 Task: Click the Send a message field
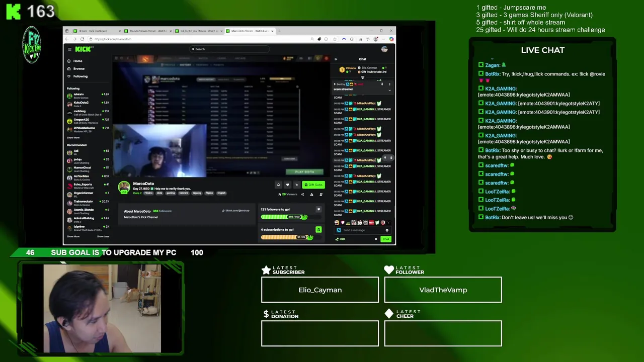coord(363,230)
